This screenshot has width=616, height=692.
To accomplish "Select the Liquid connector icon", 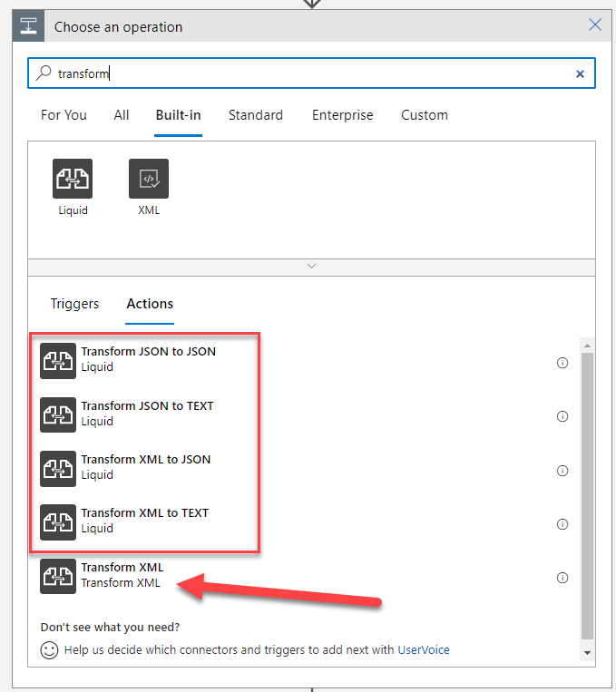I will tap(73, 179).
